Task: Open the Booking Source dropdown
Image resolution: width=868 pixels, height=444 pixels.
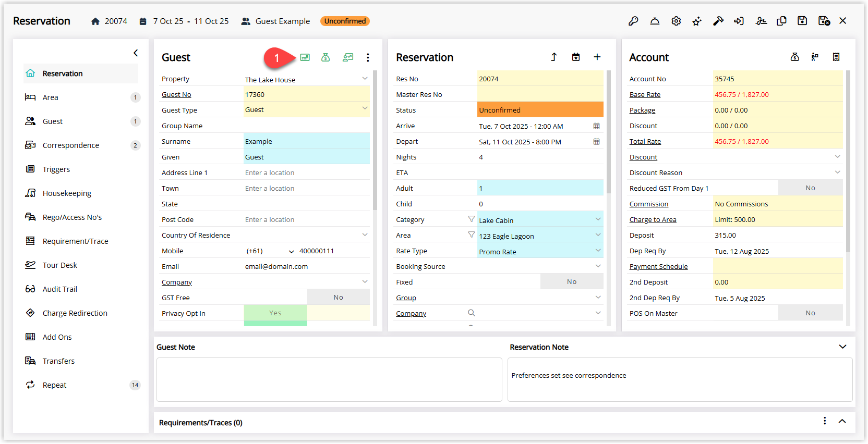Action: pos(598,266)
